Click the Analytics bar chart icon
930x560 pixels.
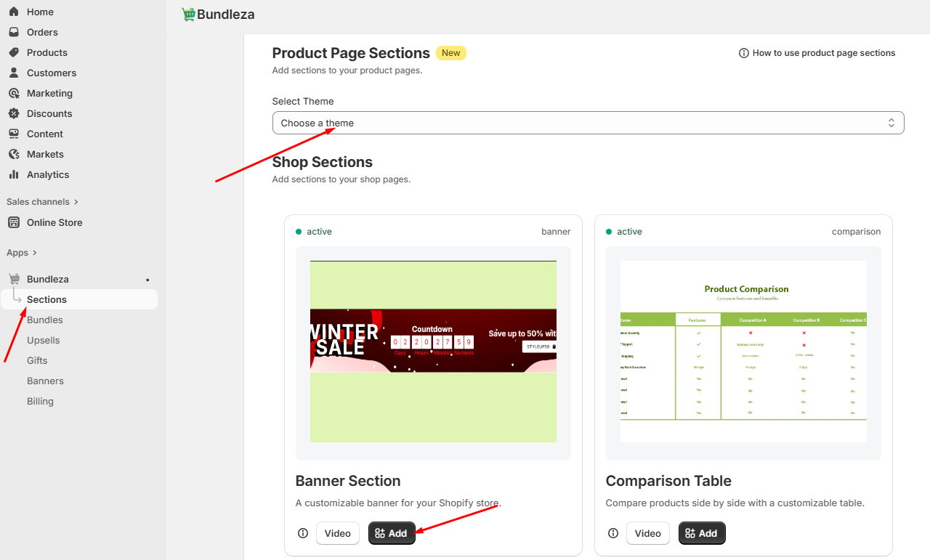click(x=14, y=174)
